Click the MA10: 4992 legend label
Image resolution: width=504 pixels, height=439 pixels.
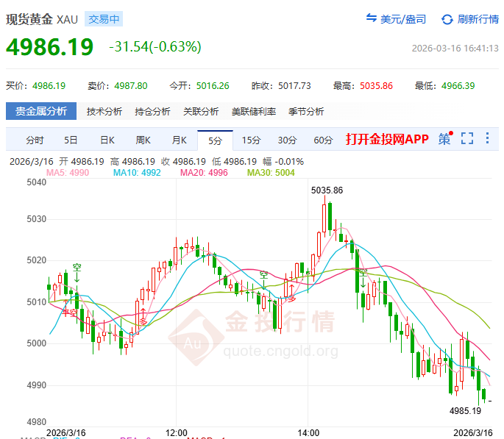point(137,173)
